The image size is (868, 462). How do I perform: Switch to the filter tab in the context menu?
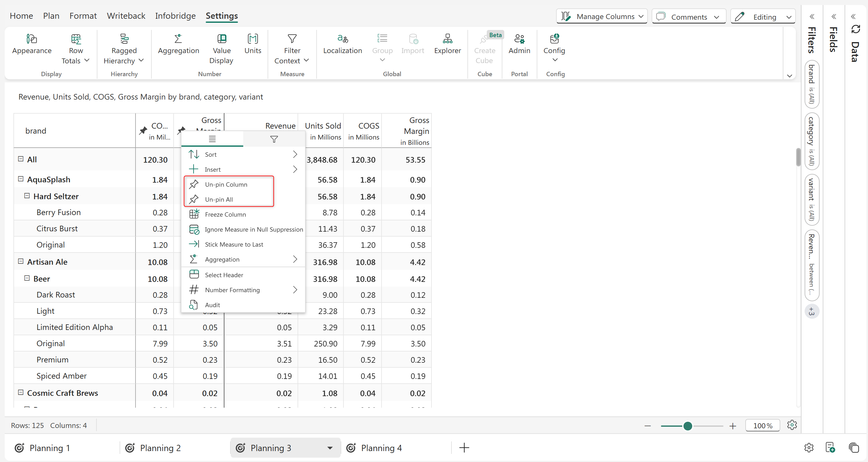(274, 139)
